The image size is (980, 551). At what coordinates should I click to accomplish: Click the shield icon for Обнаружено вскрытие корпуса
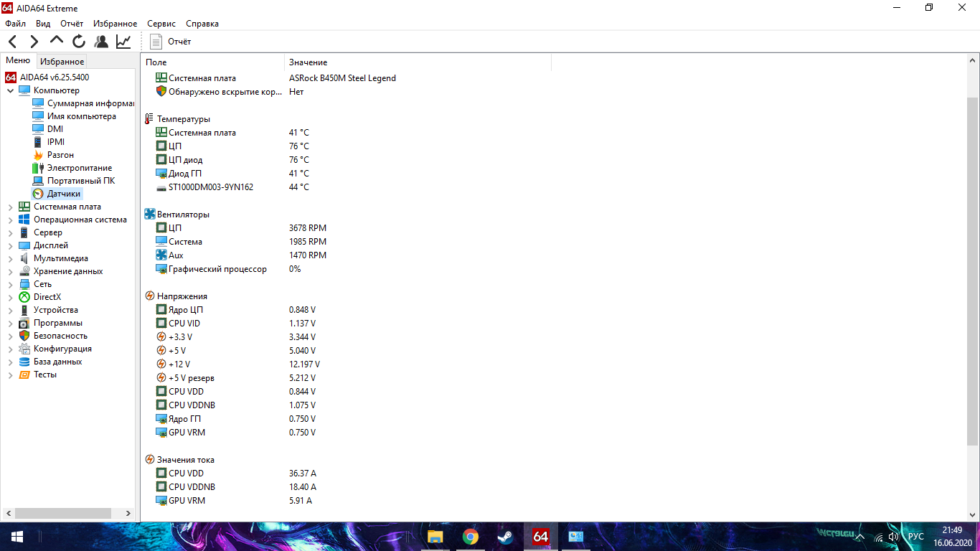161,92
